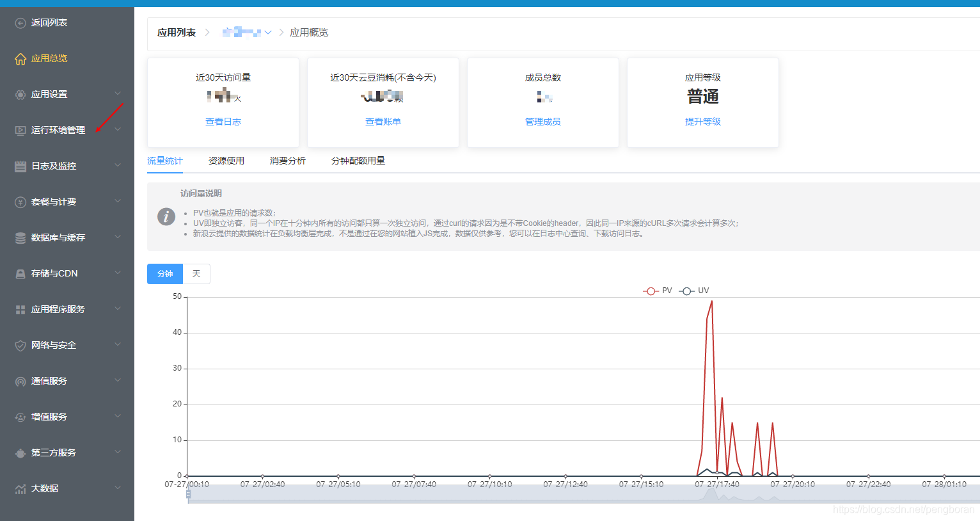
Task: Click the 大数据 chart icon
Action: coord(20,489)
